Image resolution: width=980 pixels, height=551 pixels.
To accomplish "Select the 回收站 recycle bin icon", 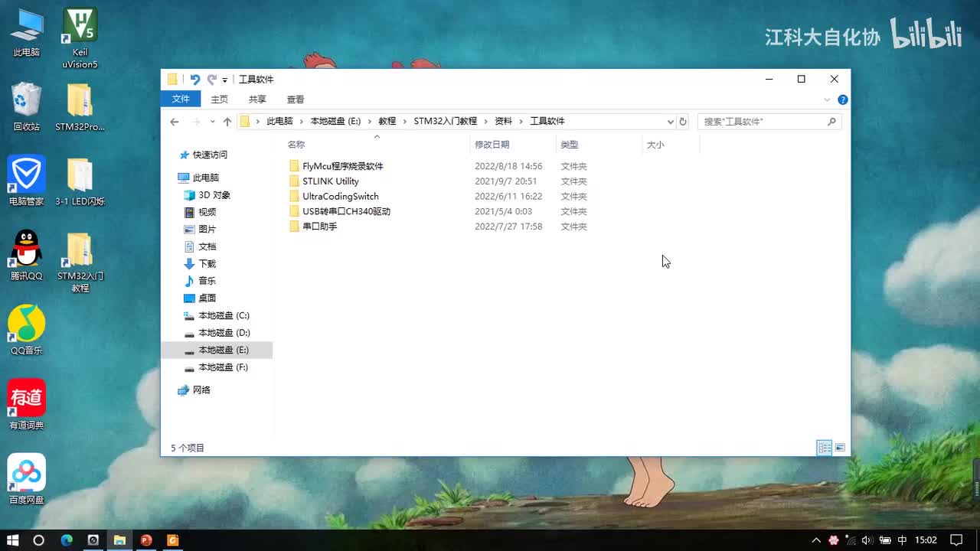I will click(x=27, y=107).
